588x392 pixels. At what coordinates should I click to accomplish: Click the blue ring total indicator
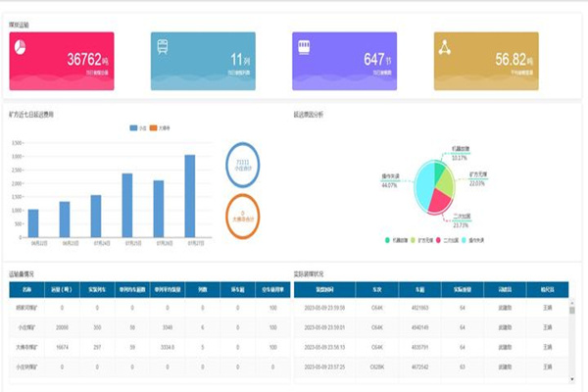(x=242, y=164)
